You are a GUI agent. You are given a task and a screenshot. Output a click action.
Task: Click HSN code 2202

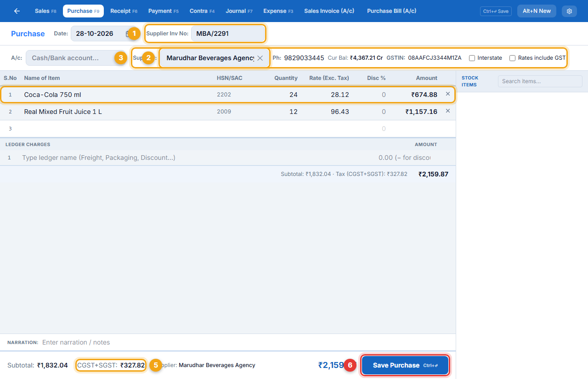224,95
